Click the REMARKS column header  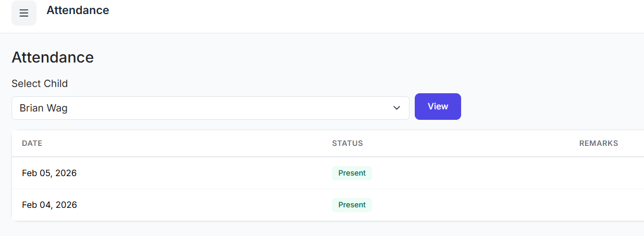click(598, 143)
